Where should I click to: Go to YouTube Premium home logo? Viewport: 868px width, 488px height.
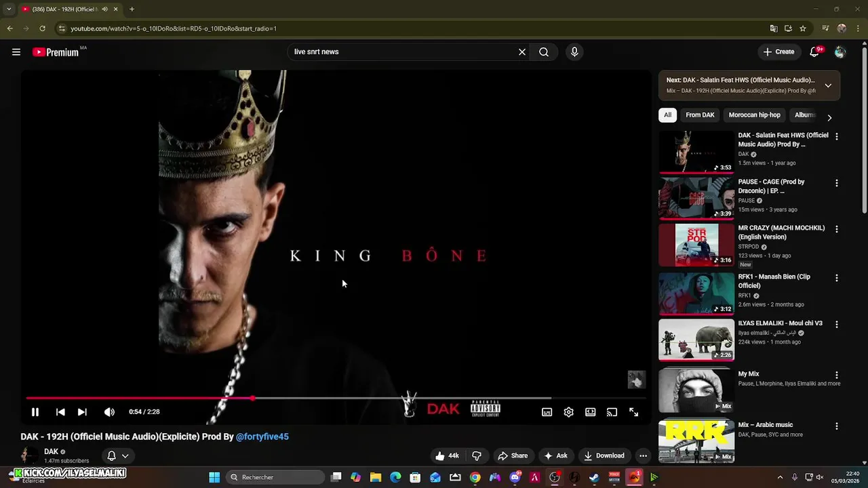pos(56,52)
